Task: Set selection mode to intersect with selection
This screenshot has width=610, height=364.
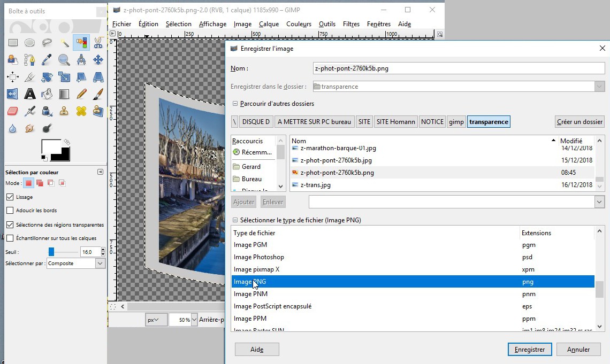Action: 62,183
